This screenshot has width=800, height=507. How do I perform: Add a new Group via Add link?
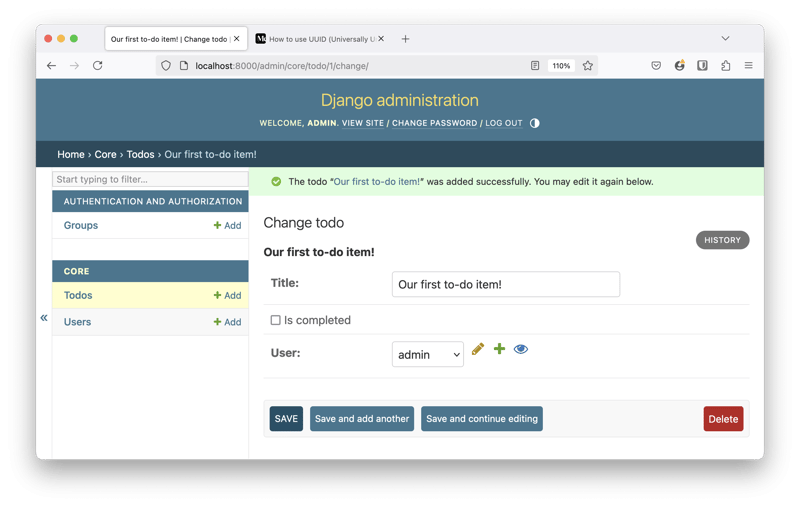[x=228, y=225]
